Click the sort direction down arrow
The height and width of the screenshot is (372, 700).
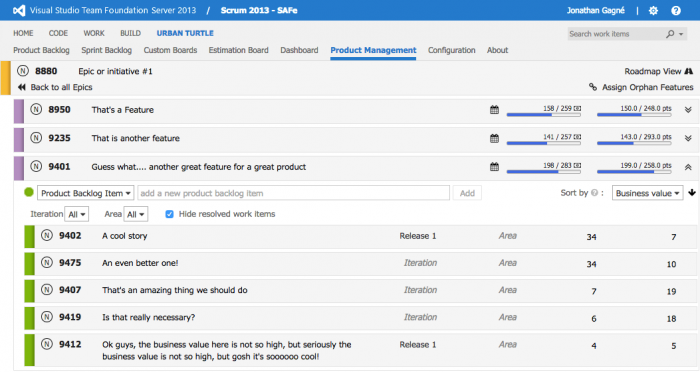tap(692, 193)
